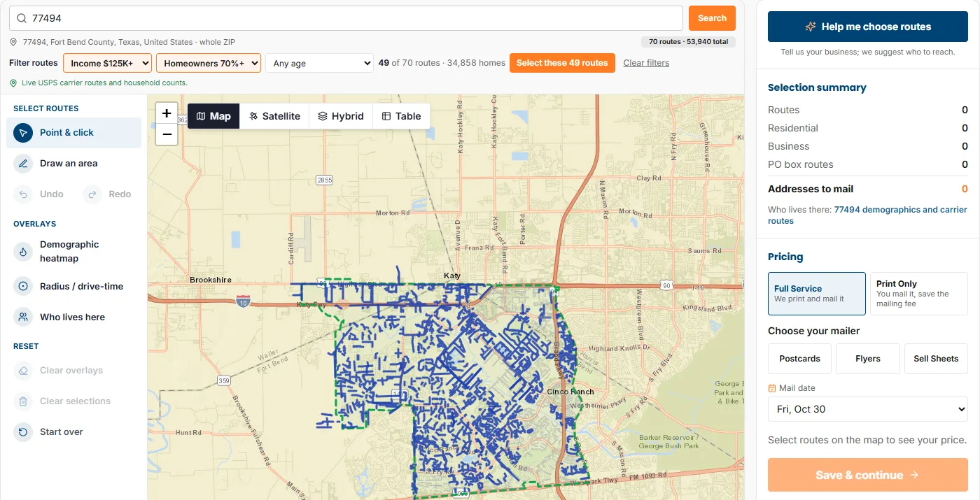Click the location pin beside ZIP description

[13, 42]
